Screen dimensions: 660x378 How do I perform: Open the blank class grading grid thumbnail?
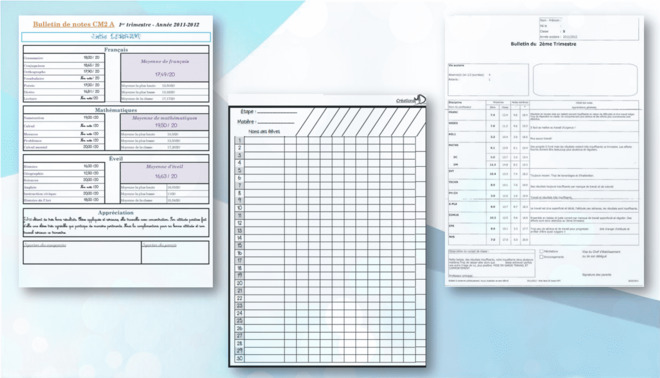pyautogui.click(x=327, y=231)
